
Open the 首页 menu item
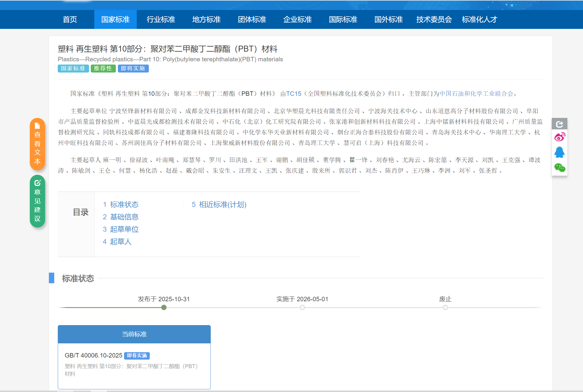click(70, 19)
